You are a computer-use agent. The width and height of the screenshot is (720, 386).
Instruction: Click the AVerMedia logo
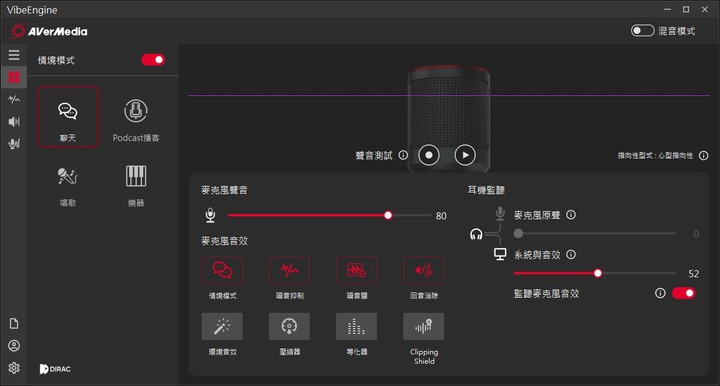coord(50,31)
